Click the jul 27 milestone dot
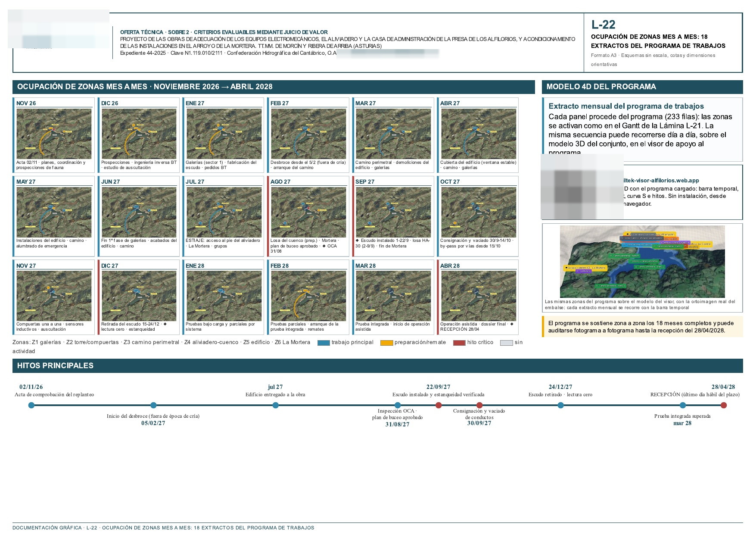The height and width of the screenshot is (535, 756). click(276, 405)
